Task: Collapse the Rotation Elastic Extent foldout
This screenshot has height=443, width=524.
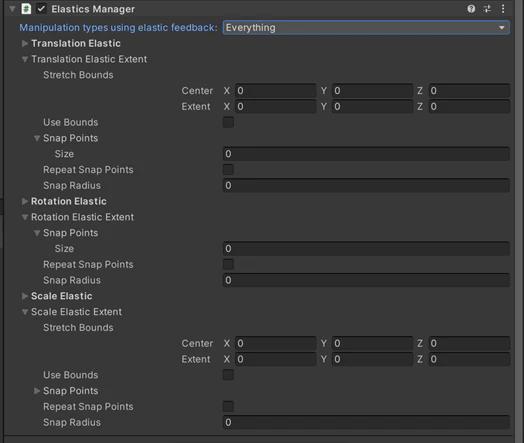Action: [25, 217]
